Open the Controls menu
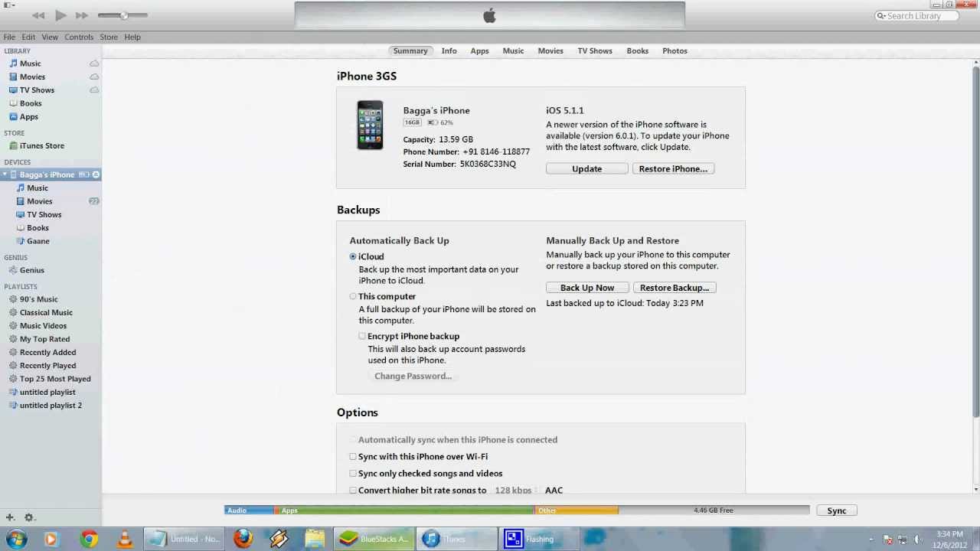The width and height of the screenshot is (980, 551). (79, 37)
